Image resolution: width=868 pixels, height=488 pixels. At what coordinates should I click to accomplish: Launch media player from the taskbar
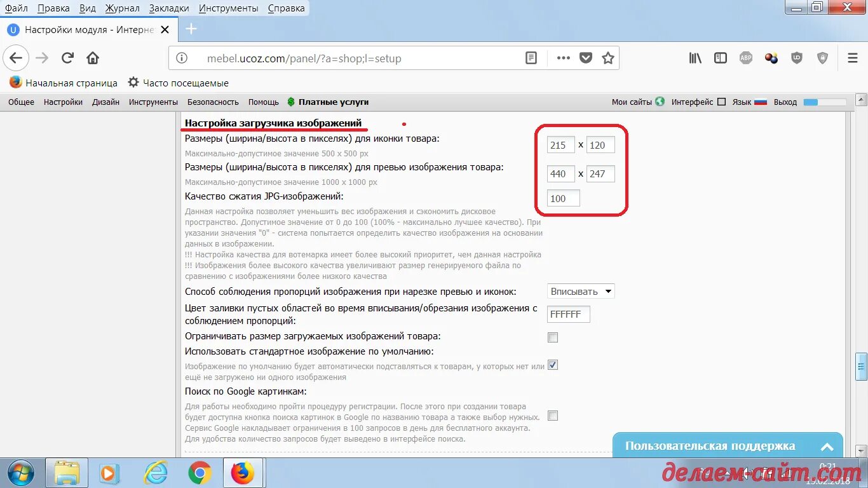tap(109, 473)
